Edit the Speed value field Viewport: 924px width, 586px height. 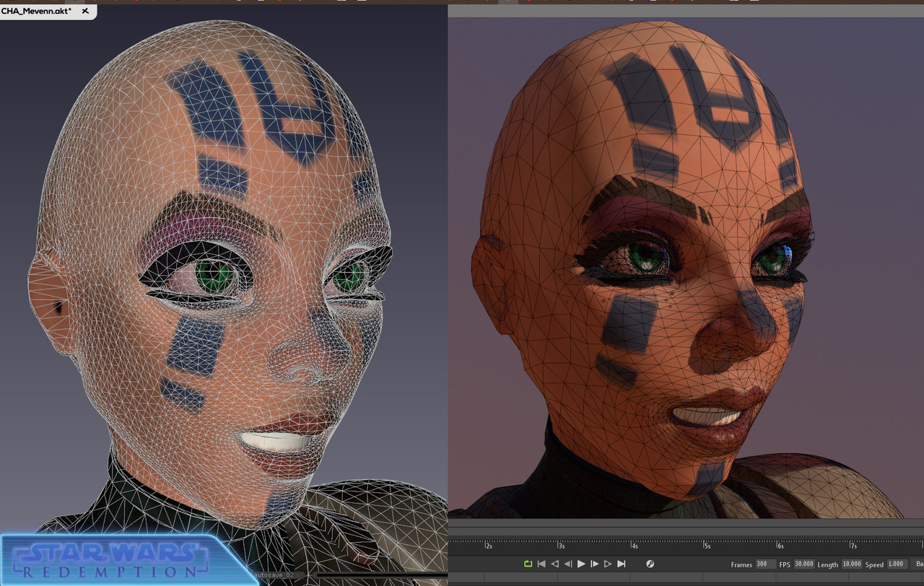click(897, 564)
